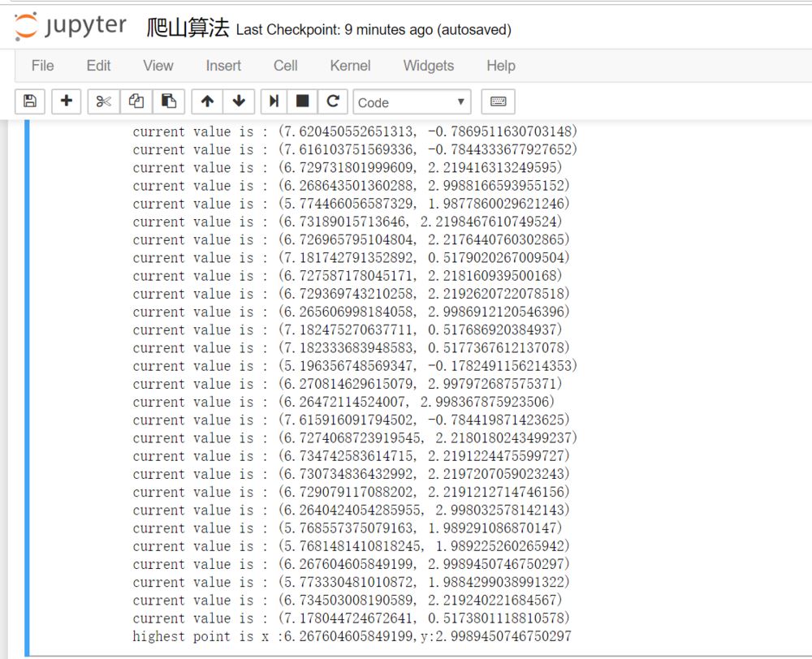Open the Cell menu
The width and height of the screenshot is (812, 659).
(285, 66)
